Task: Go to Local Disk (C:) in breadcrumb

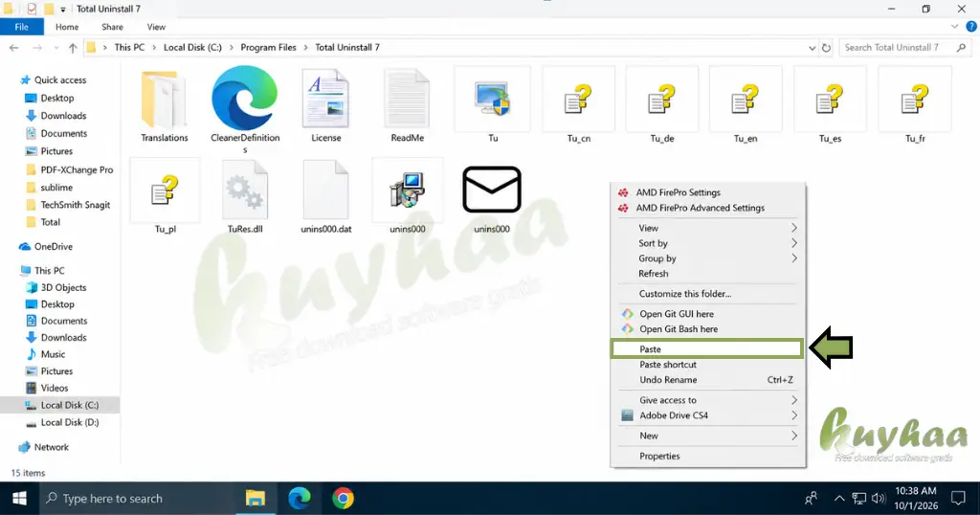Action: click(x=192, y=48)
